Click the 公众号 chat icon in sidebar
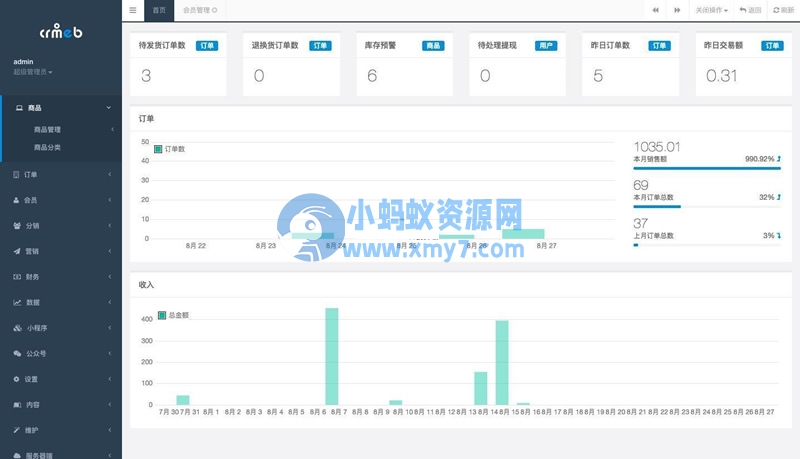The image size is (800, 459). (x=17, y=353)
